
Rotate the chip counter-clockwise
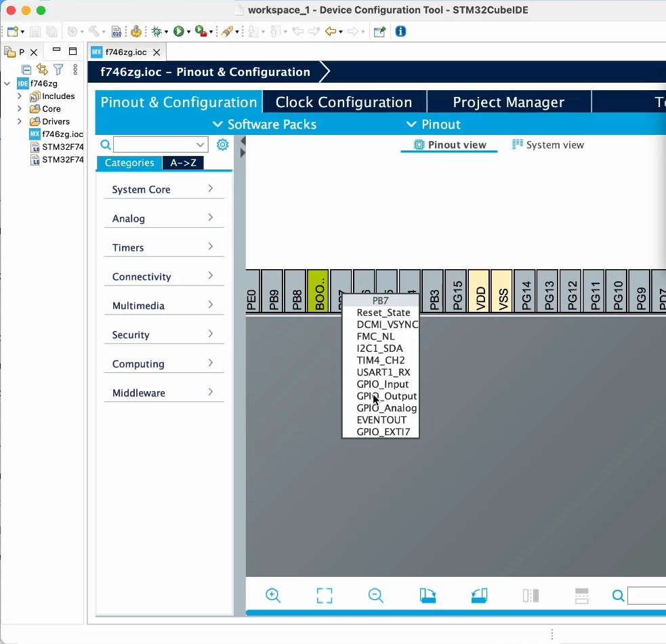click(x=479, y=595)
